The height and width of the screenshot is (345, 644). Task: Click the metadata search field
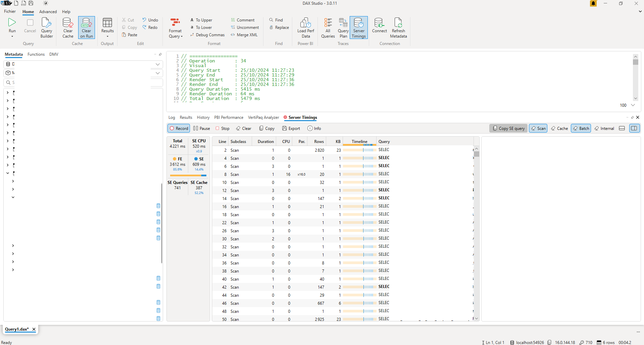point(83,83)
